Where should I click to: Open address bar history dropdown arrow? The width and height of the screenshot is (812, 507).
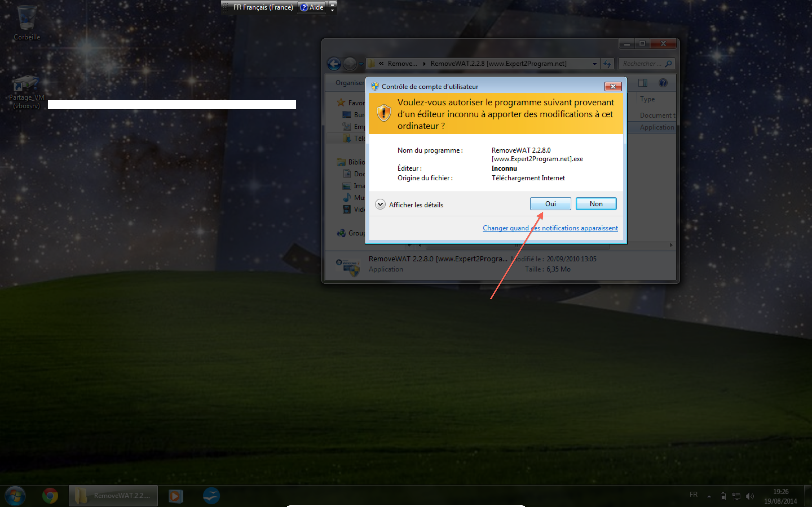594,64
